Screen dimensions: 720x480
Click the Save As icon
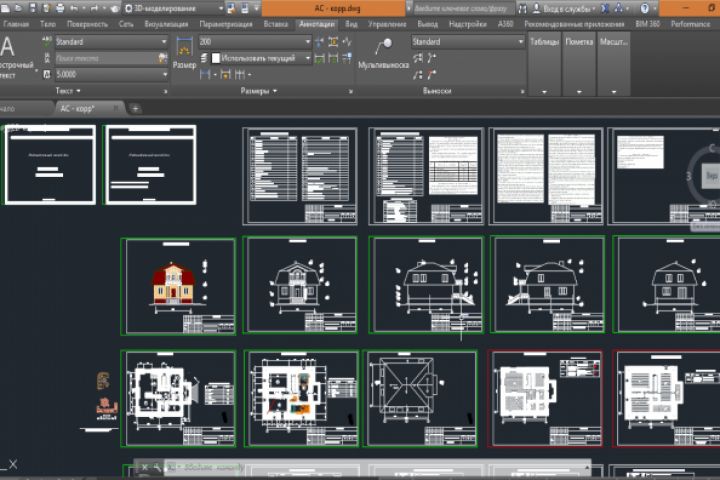(46, 8)
